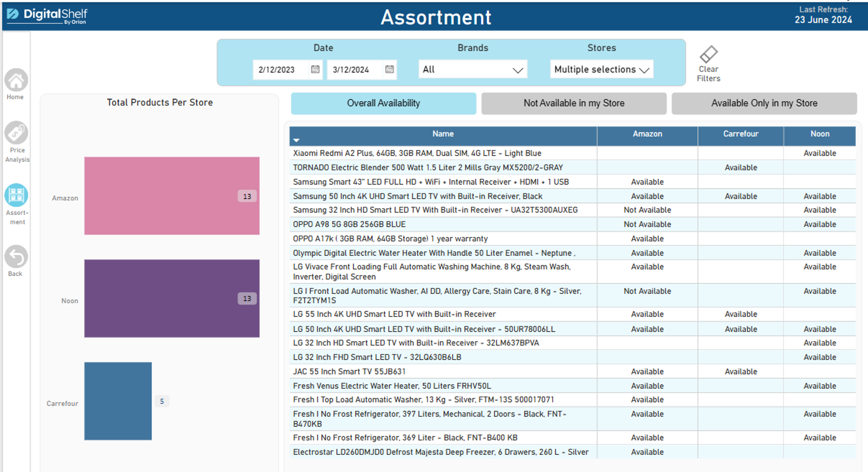
Task: Switch to Not Available in my Store tab
Action: tap(573, 103)
